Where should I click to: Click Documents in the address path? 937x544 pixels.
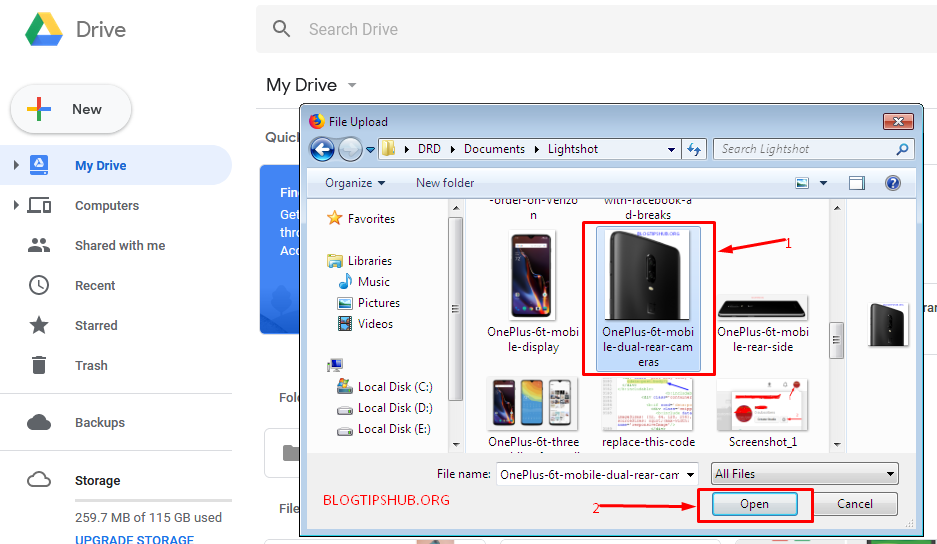pyautogui.click(x=494, y=149)
